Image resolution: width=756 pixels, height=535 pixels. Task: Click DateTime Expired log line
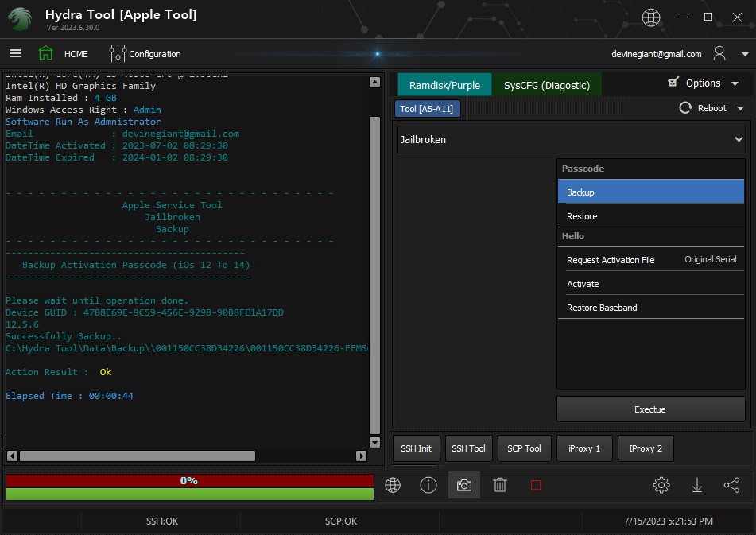117,157
